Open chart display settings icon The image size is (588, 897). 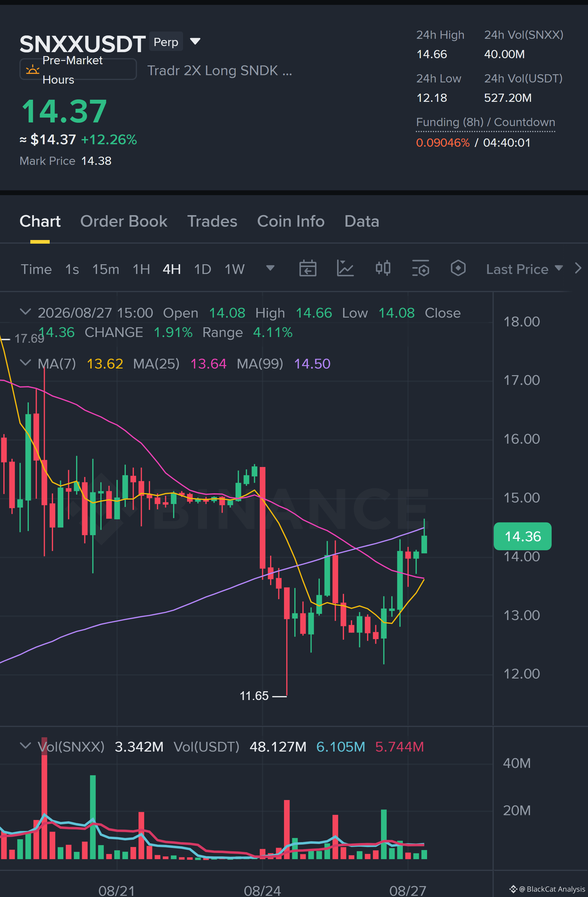[x=421, y=268]
